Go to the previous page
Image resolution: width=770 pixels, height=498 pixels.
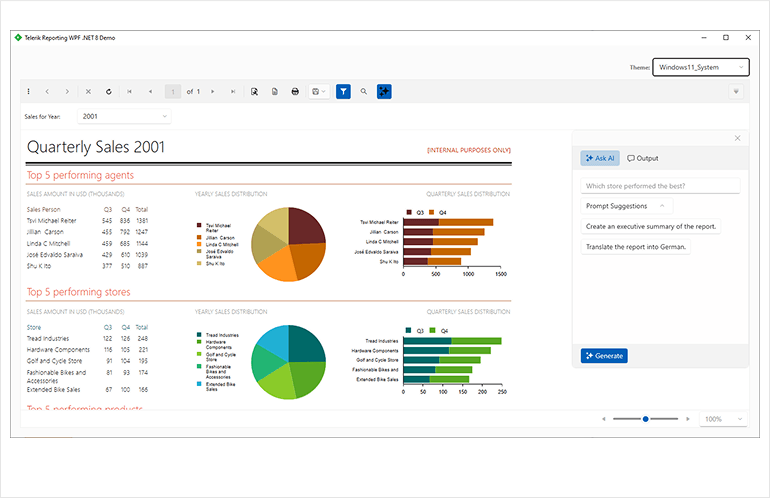[x=150, y=91]
